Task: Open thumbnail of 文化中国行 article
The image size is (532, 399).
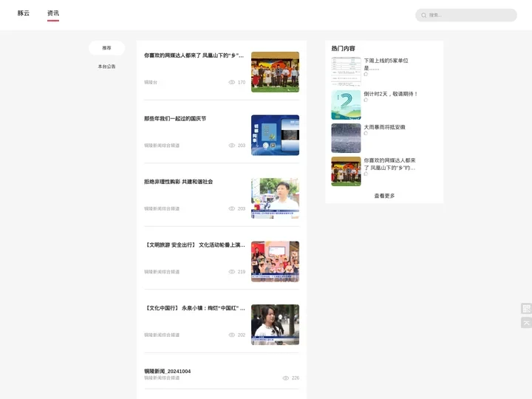Action: [x=275, y=324]
